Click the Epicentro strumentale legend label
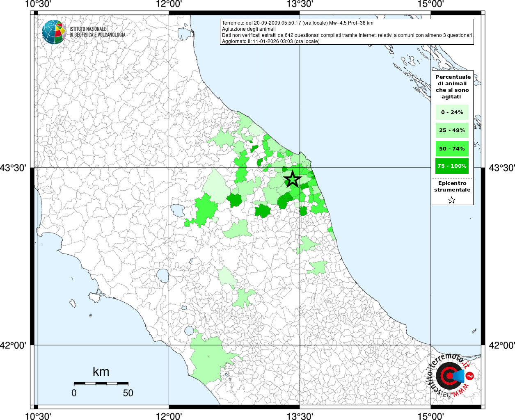Viewport: 515px width, 420px height. tap(452, 187)
